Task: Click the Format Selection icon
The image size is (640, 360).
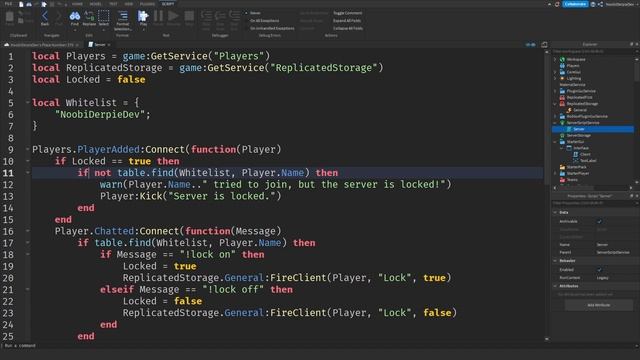Action: tap(122, 16)
